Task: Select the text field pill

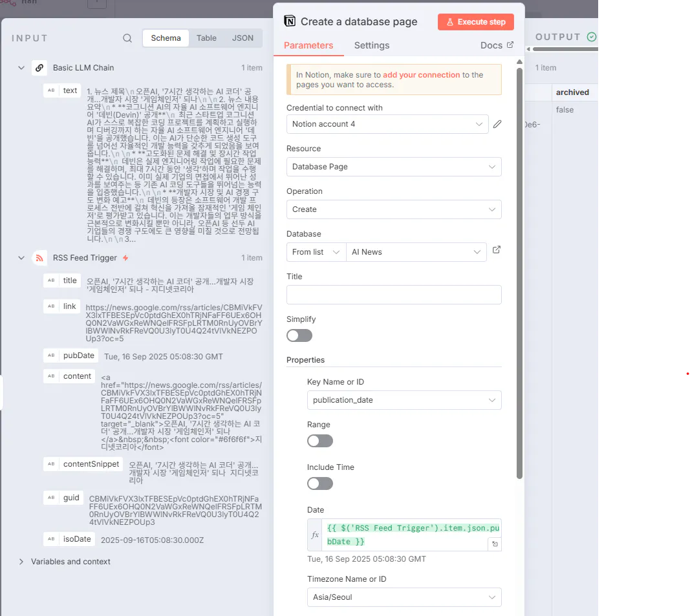Action: pos(62,90)
